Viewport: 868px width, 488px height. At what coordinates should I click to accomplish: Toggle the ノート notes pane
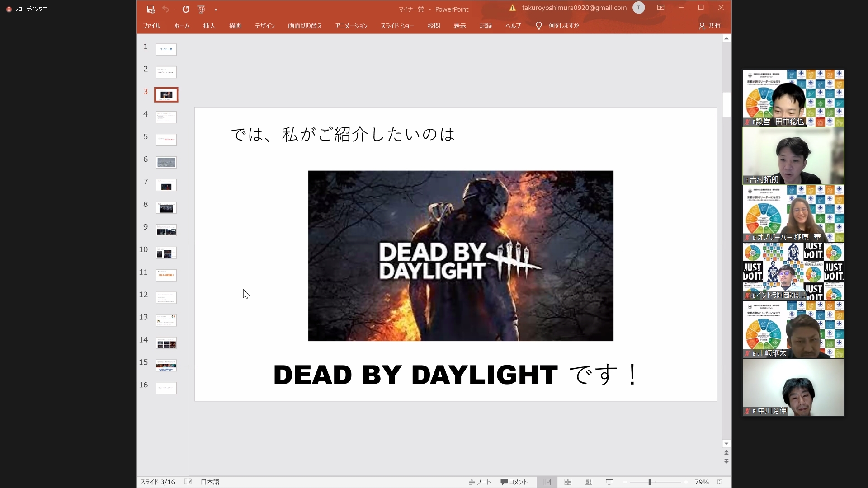[x=480, y=482]
